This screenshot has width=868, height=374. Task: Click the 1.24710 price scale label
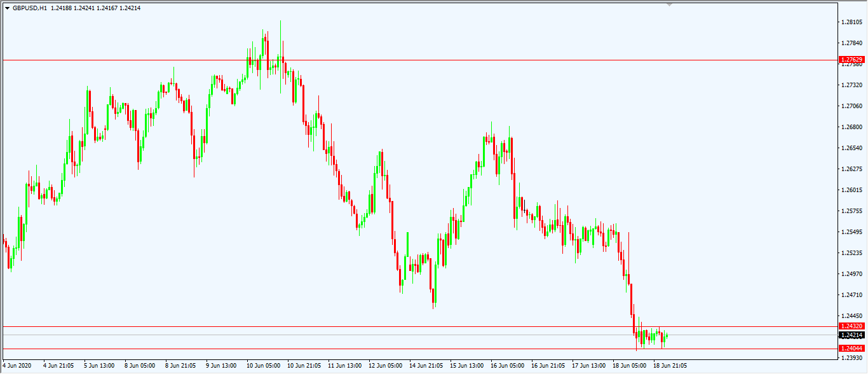pos(851,295)
